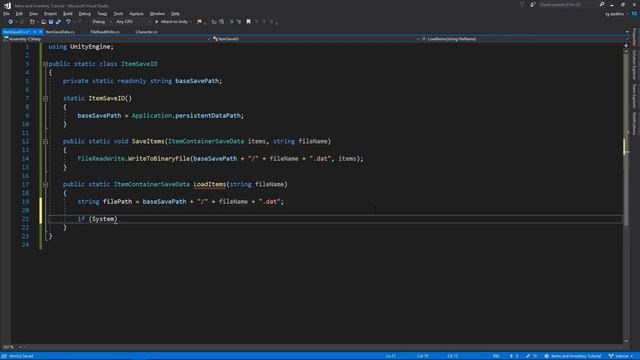
Task: Click the Items and Inventory Tutorial repository status
Action: 573,356
